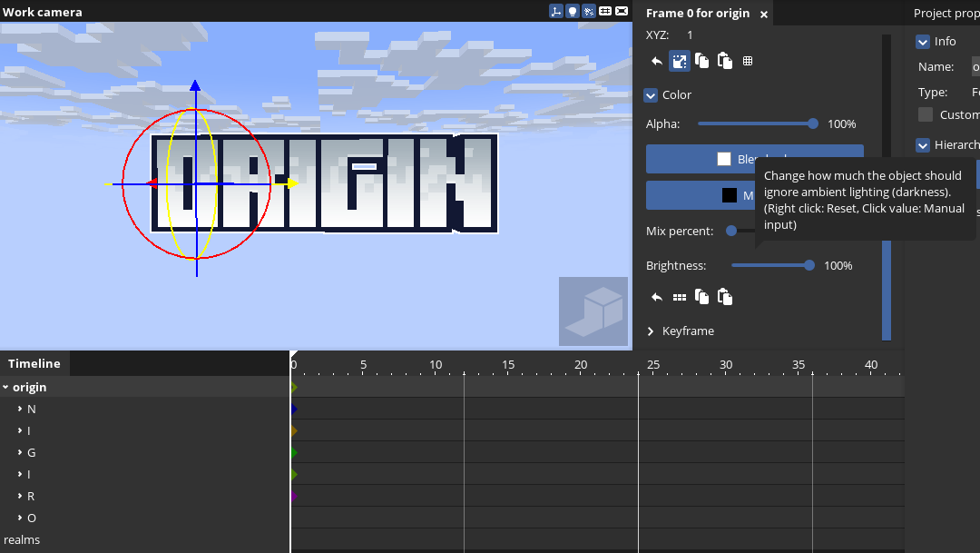Click the expand view icon in Work camera header
The height and width of the screenshot is (553, 980).
622,11
